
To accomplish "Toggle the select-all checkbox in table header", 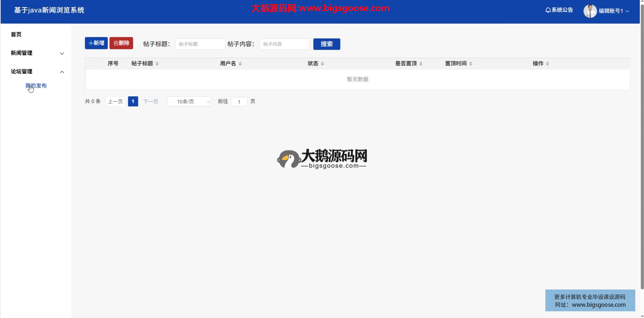I will click(x=92, y=64).
